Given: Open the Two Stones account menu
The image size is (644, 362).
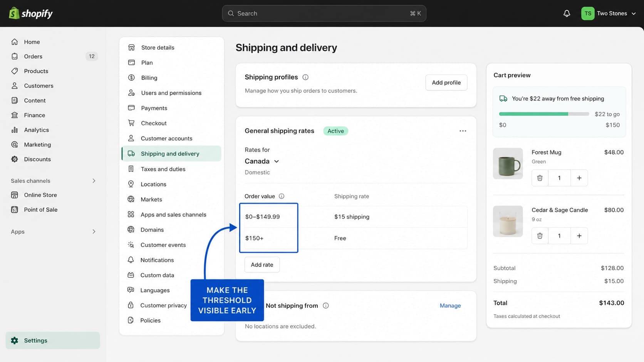Looking at the screenshot, I should [609, 13].
